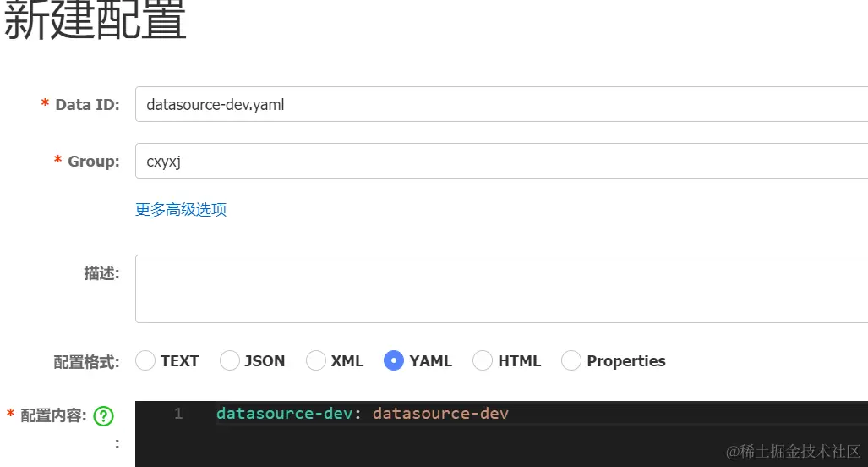This screenshot has height=467, width=868.
Task: Click the green help icon beside 配置内容
Action: (103, 415)
